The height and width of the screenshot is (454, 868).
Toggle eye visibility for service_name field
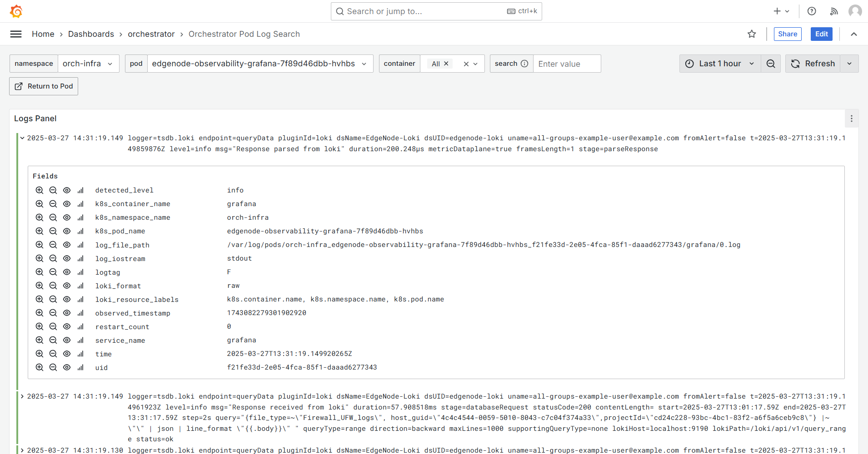coord(67,340)
